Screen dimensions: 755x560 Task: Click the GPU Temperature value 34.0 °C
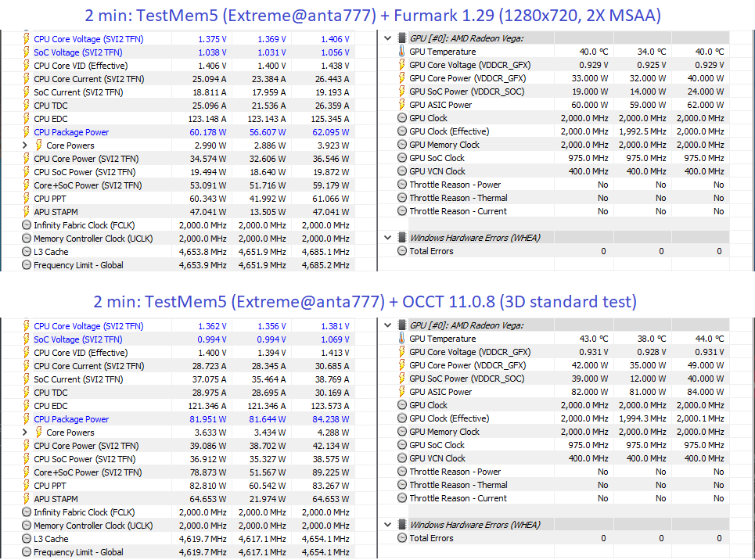point(652,51)
